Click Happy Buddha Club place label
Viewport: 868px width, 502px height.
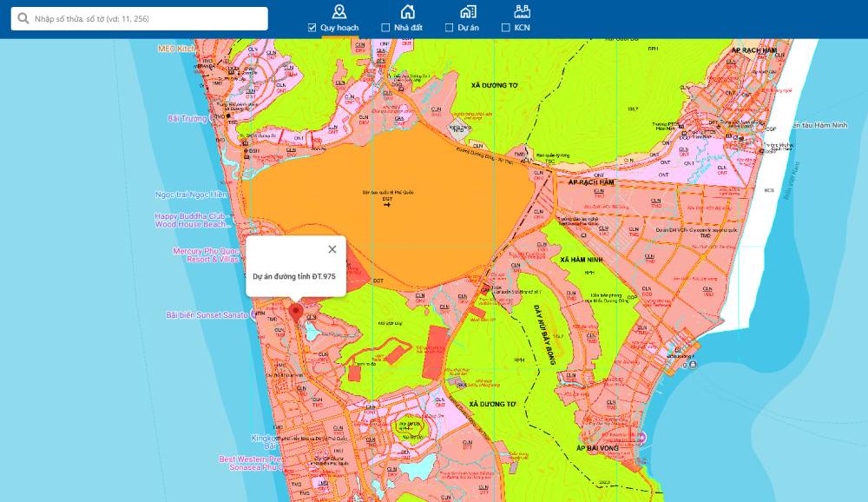pos(190,215)
